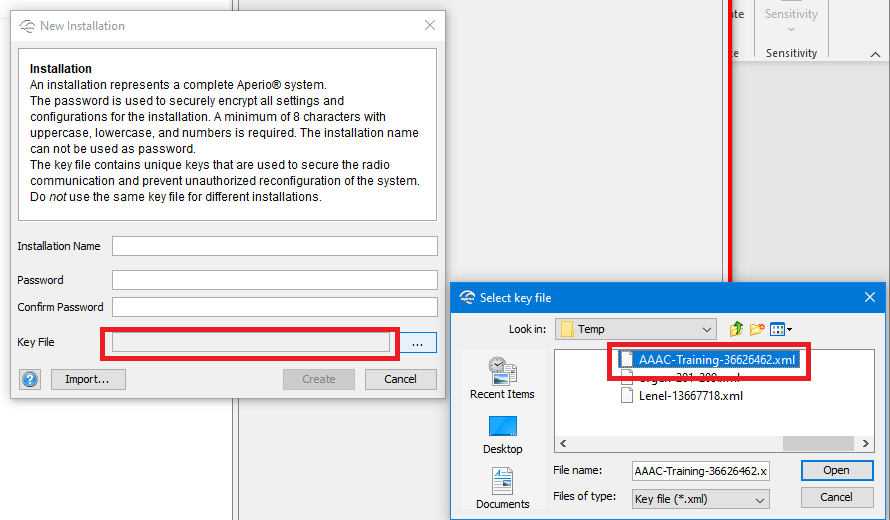The image size is (890, 520).
Task: Go to the Documents folder
Action: tap(502, 489)
